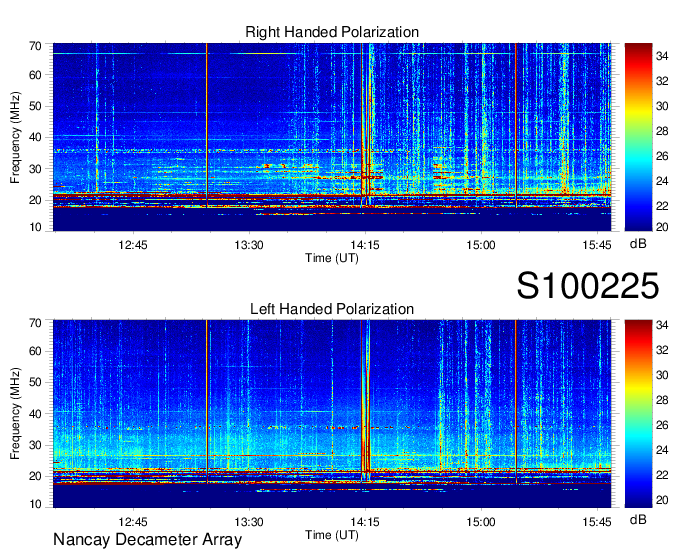Viewport: 680px width, 552px height.
Task: Click the S100225 identifier label
Action: [x=588, y=286]
